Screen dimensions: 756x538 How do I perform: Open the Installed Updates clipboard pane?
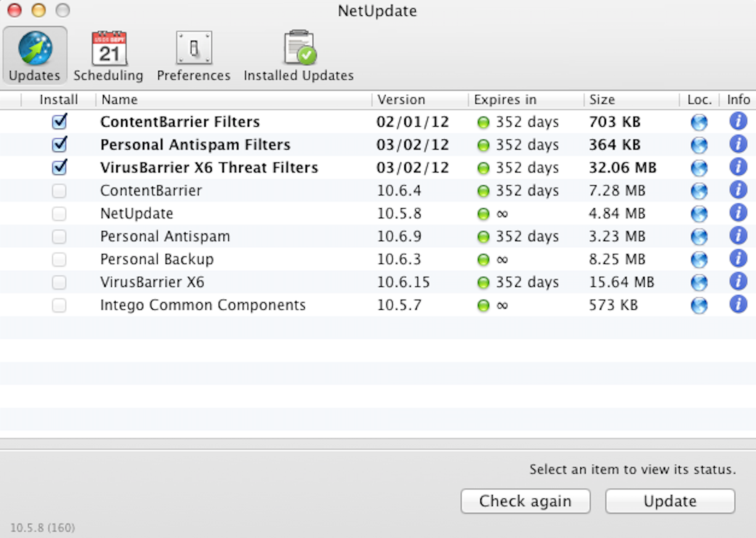[x=299, y=56]
